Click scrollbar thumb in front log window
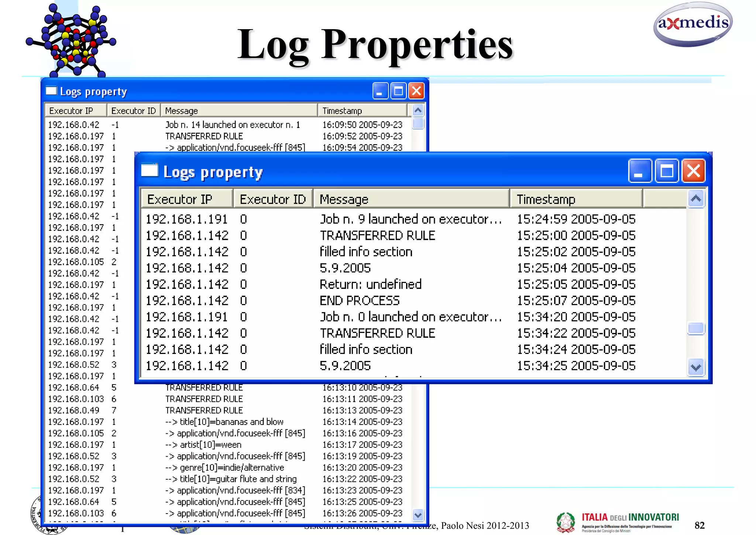The width and height of the screenshot is (756, 535). click(x=695, y=328)
